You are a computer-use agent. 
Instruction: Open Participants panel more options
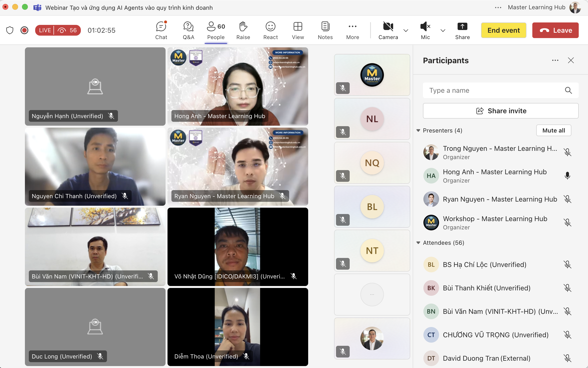tap(555, 60)
